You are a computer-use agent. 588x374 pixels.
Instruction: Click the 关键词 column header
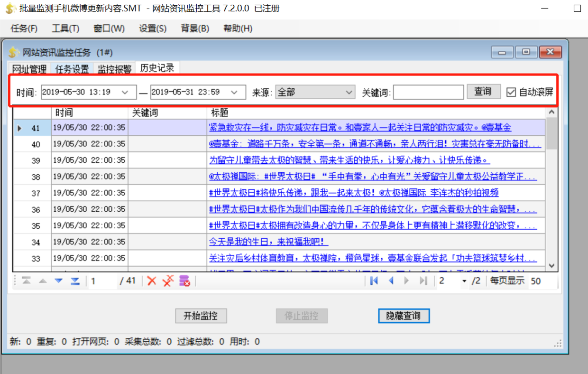coord(167,112)
